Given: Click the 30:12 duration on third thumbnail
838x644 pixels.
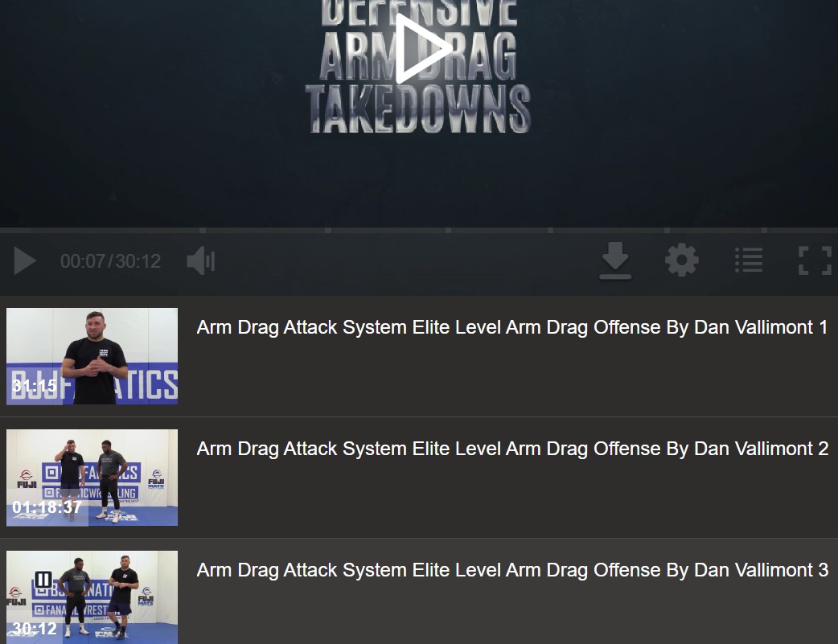Looking at the screenshot, I should pyautogui.click(x=35, y=629).
